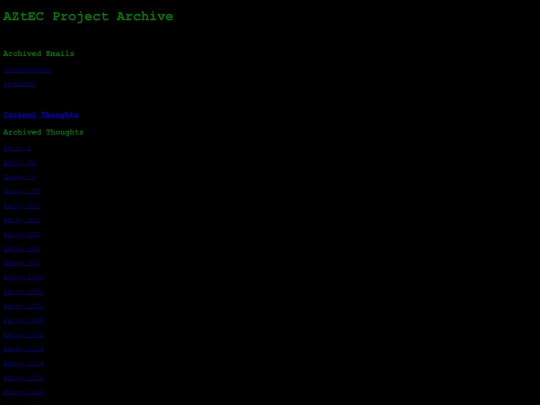Open the Entry 1114 link
The height and width of the screenshot is (405, 540).
point(24,350)
